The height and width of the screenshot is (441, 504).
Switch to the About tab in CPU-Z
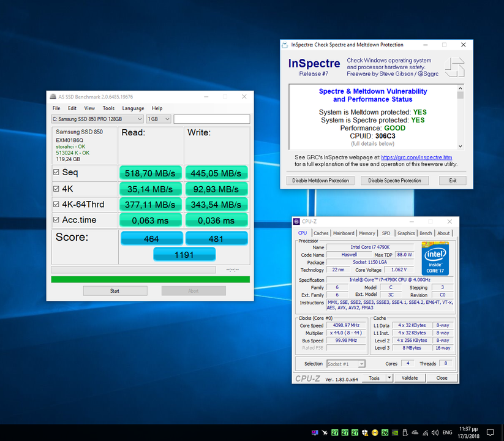(443, 233)
